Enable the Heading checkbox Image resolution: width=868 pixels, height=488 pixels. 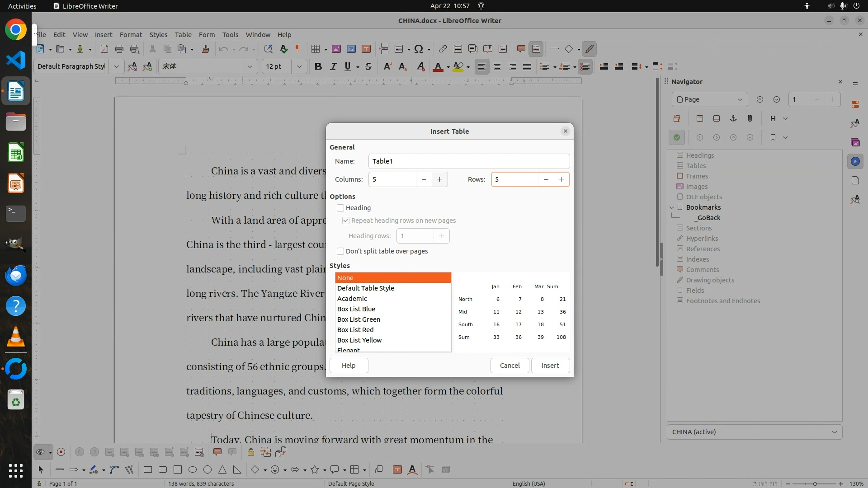pyautogui.click(x=340, y=208)
